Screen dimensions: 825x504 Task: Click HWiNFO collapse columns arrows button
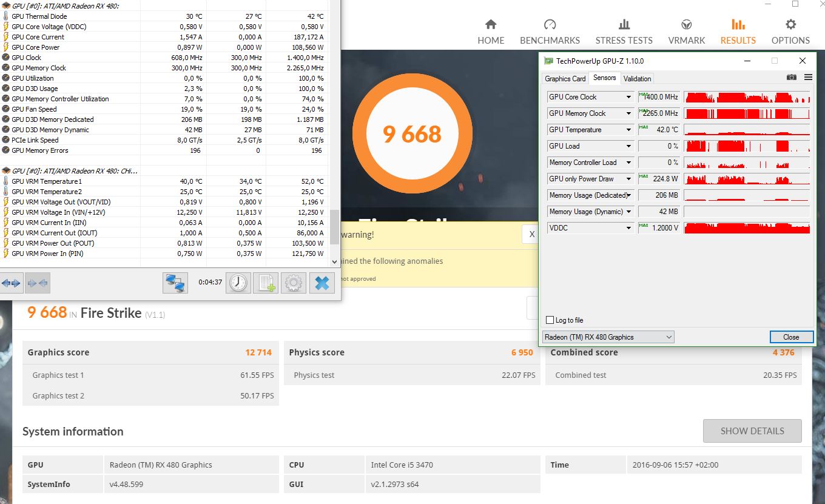click(x=38, y=283)
